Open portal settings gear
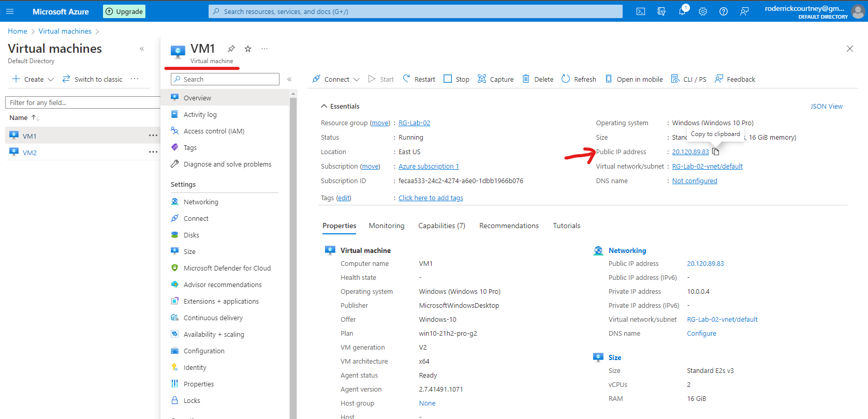The image size is (868, 419). click(x=703, y=11)
